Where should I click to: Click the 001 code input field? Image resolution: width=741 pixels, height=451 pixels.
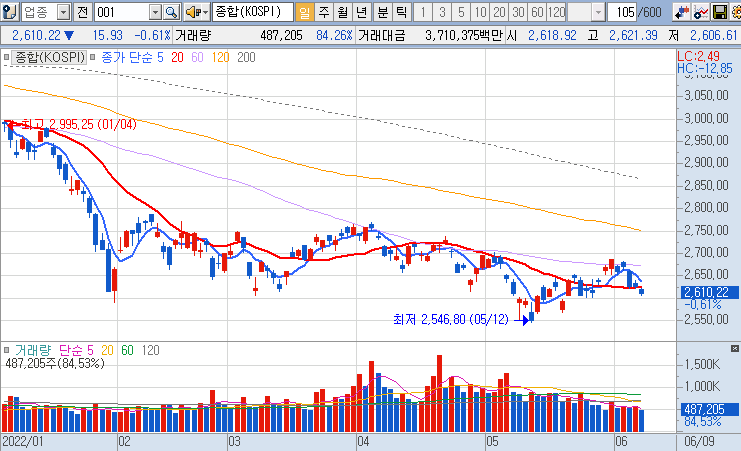coord(122,12)
